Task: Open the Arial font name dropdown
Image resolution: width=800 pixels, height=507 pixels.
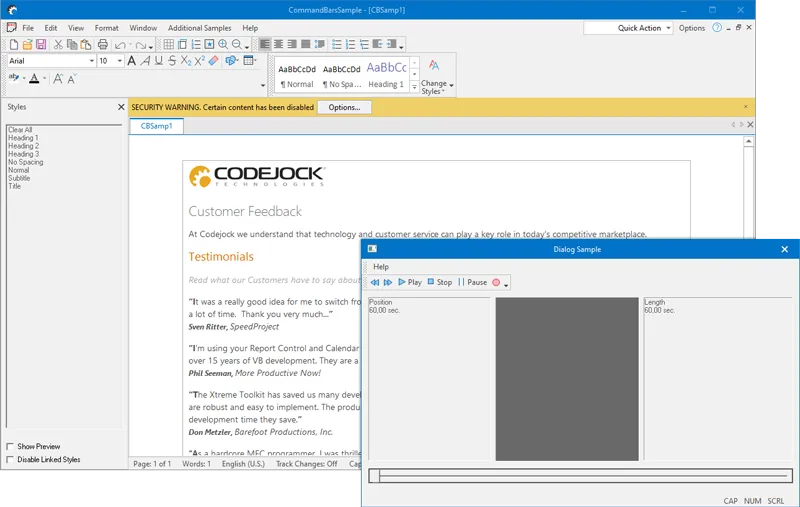Action: 91,61
